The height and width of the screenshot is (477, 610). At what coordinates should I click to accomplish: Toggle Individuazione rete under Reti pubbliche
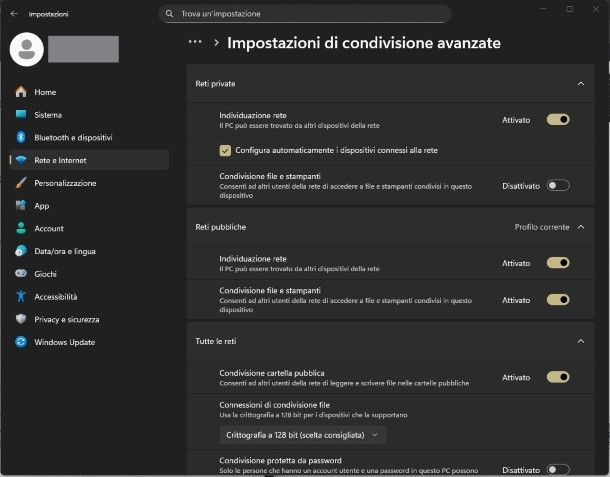click(x=558, y=263)
